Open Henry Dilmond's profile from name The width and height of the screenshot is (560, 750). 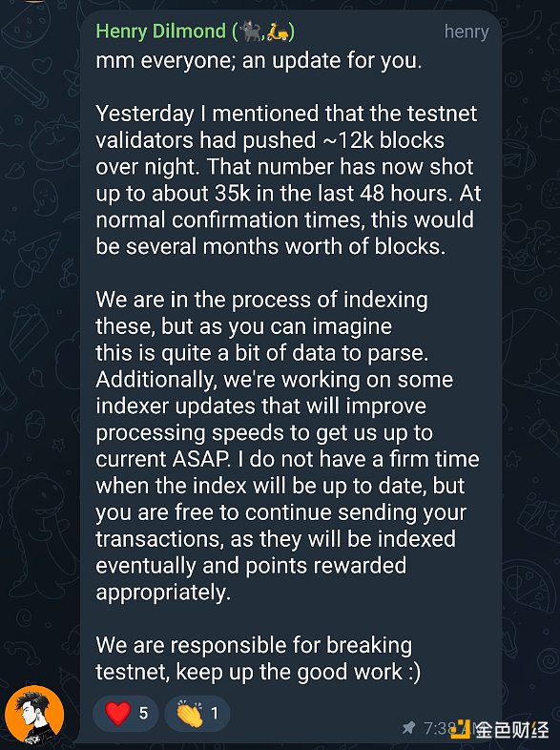coord(160,31)
